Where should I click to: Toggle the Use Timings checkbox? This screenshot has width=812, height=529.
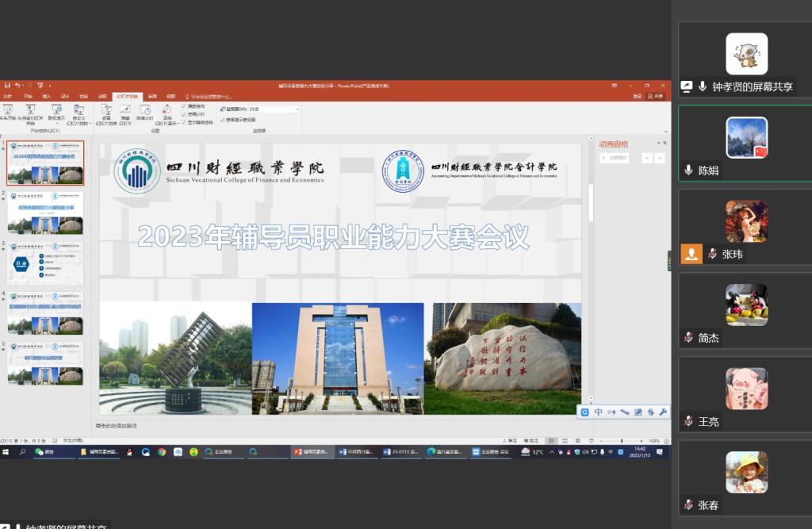184,114
